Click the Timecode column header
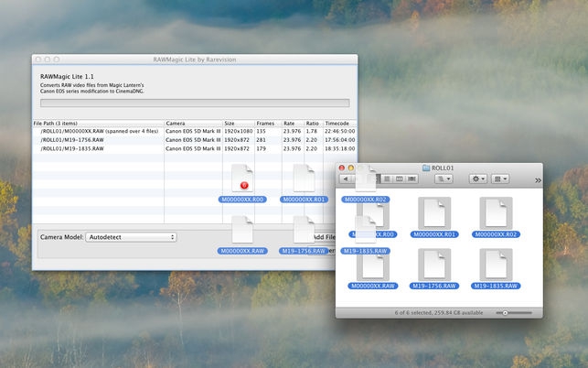The height and width of the screenshot is (368, 588). [x=337, y=123]
